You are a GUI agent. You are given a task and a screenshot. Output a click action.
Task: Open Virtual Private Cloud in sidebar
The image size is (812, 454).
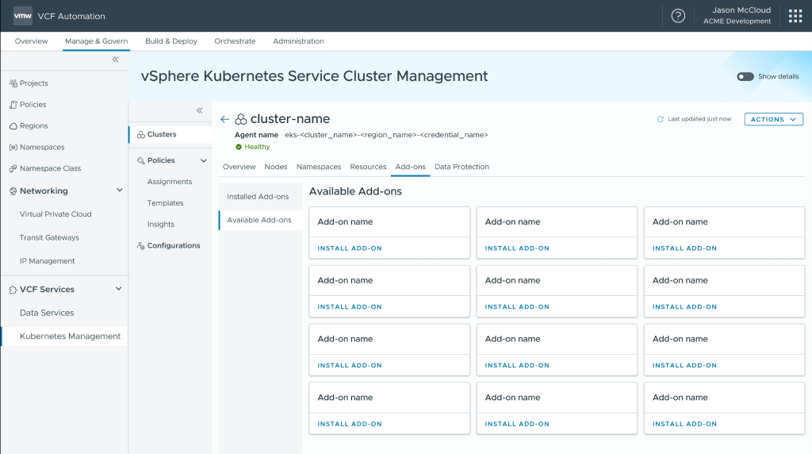click(55, 214)
